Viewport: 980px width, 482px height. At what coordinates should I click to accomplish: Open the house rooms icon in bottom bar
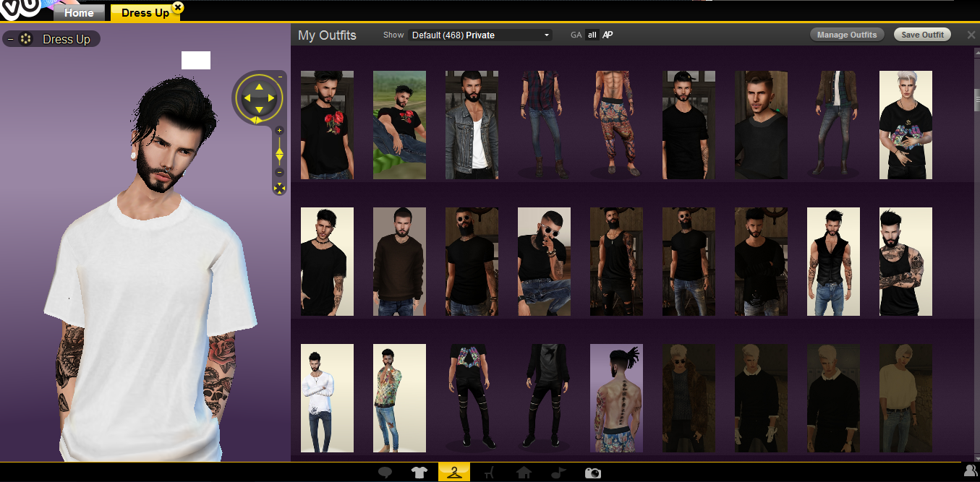524,473
